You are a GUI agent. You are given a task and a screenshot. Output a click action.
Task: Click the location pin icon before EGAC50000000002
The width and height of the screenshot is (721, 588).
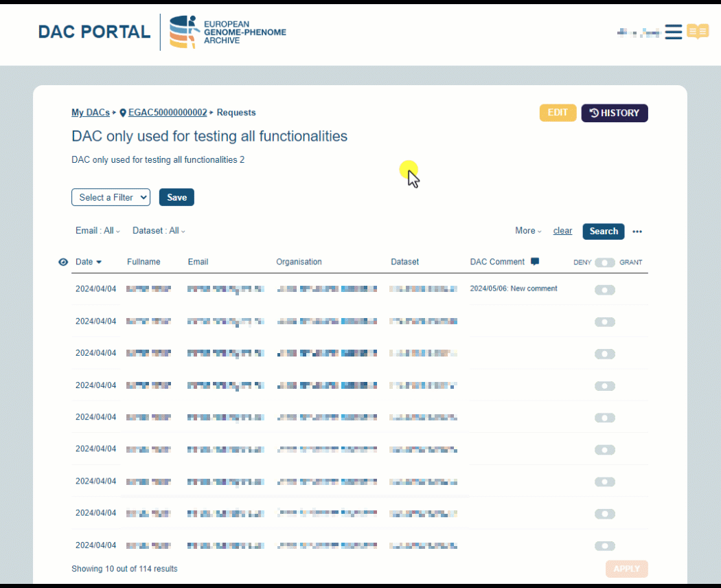click(123, 113)
